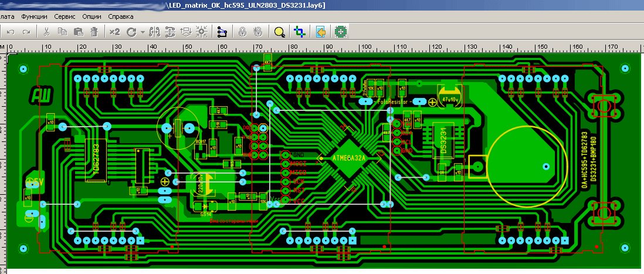
Task: Click the SCL header pad
Action: pyautogui.click(x=396, y=142)
